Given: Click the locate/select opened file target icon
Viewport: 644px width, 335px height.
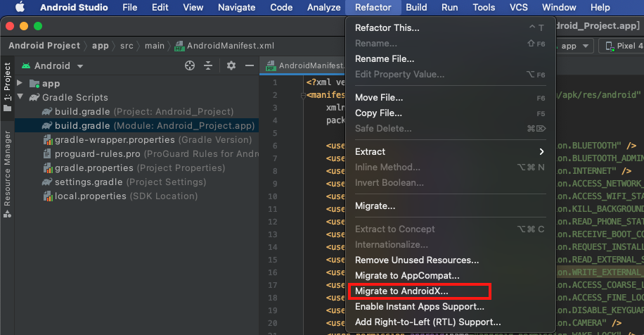Looking at the screenshot, I should click(x=190, y=65).
